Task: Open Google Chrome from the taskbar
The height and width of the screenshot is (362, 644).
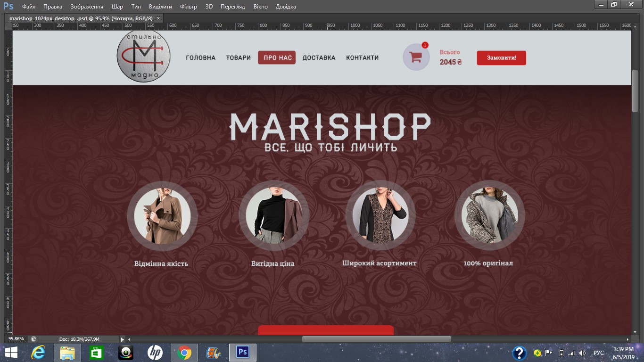Action: point(184,353)
